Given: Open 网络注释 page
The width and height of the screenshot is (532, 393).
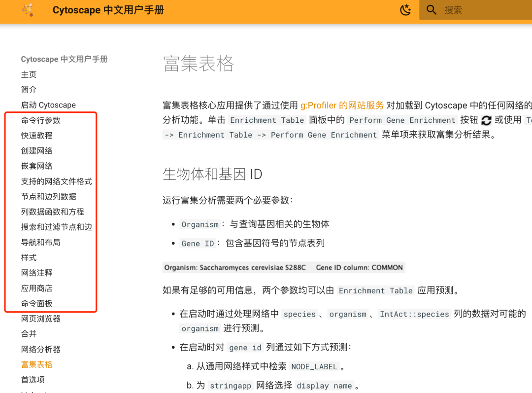Looking at the screenshot, I should click(36, 273).
